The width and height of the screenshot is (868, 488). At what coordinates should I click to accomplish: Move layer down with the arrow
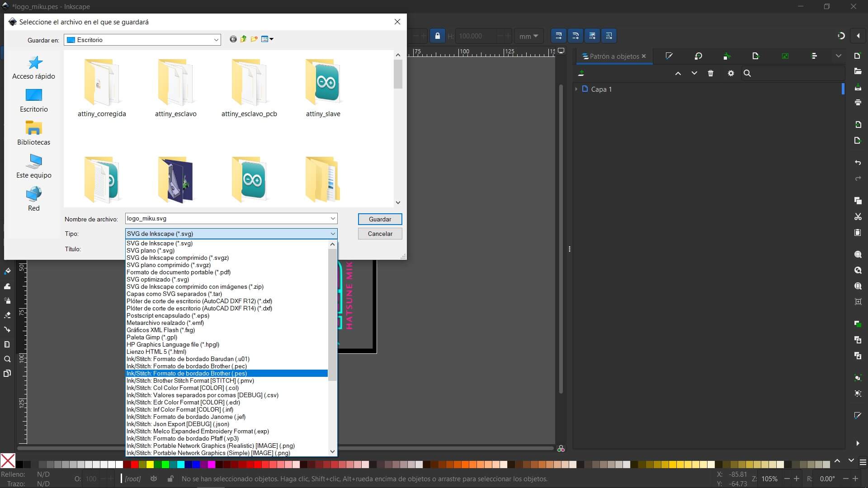pos(694,73)
